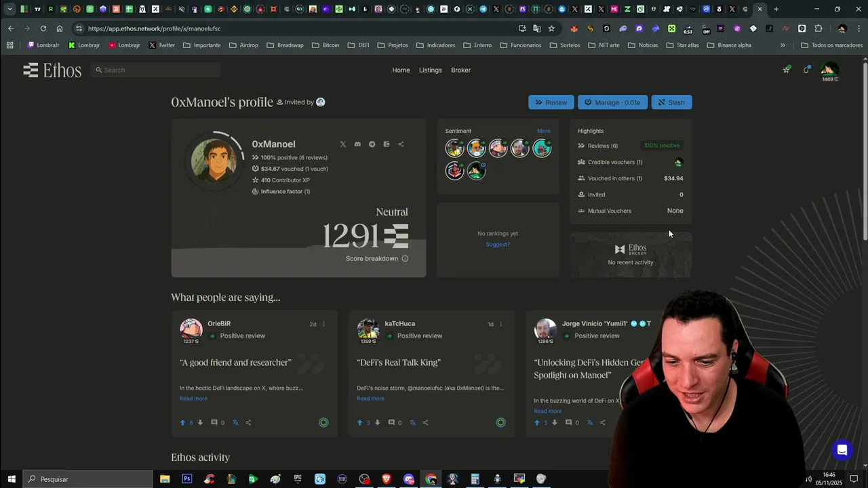Read more of Jorge Vinicio's review
This screenshot has height=488, width=868.
[547, 411]
